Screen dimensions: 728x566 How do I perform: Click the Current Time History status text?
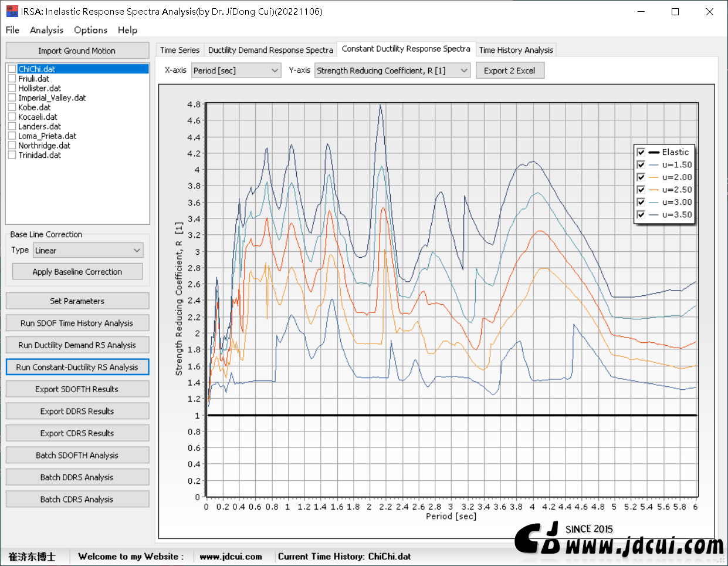pyautogui.click(x=344, y=557)
